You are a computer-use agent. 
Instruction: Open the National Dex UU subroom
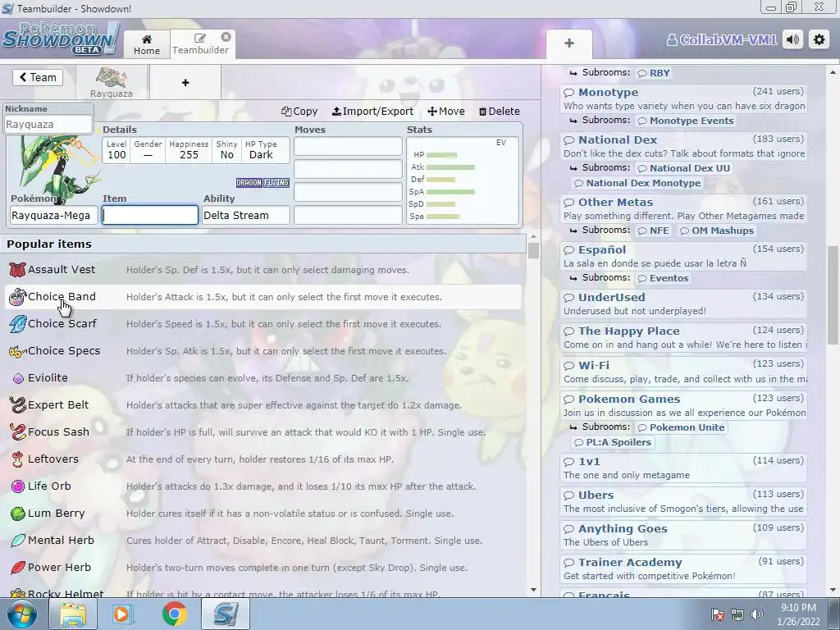pyautogui.click(x=683, y=168)
